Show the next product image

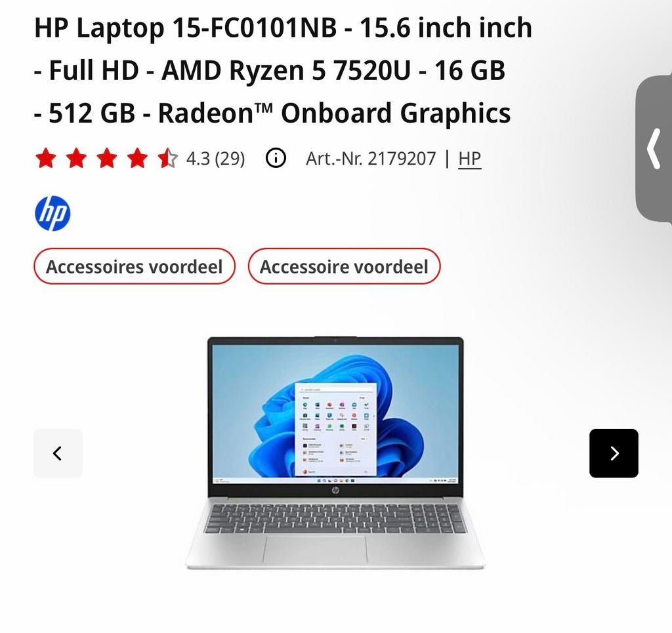coord(614,453)
